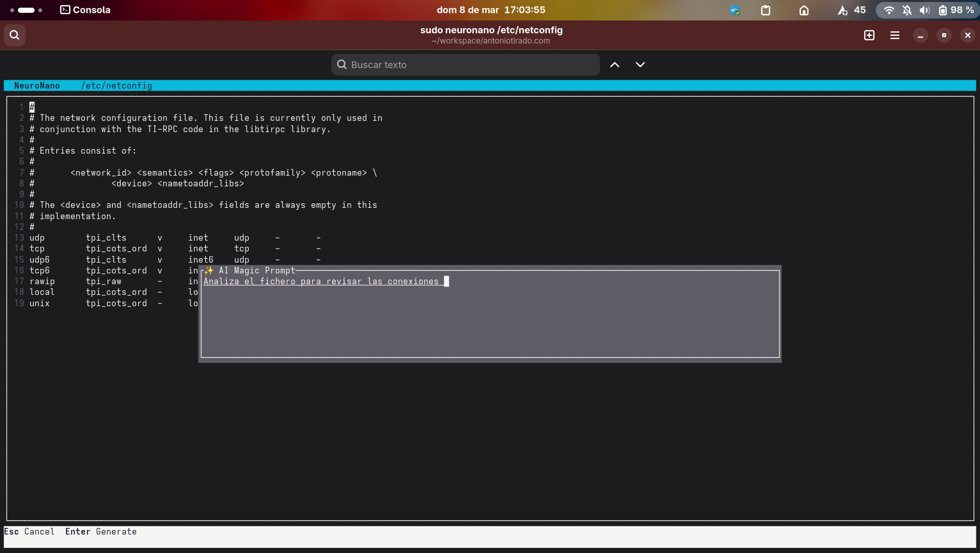
Task: Jump to previous search match
Action: 615,65
